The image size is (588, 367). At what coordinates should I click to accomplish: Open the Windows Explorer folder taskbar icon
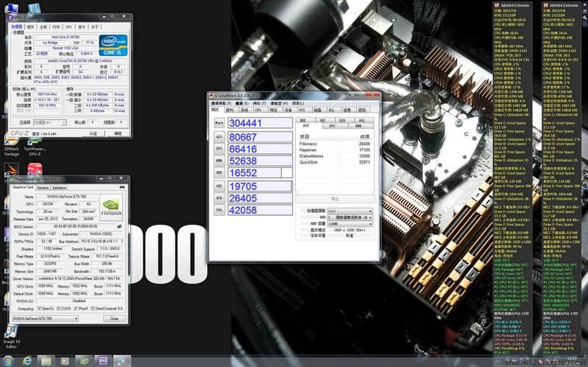pos(46,361)
